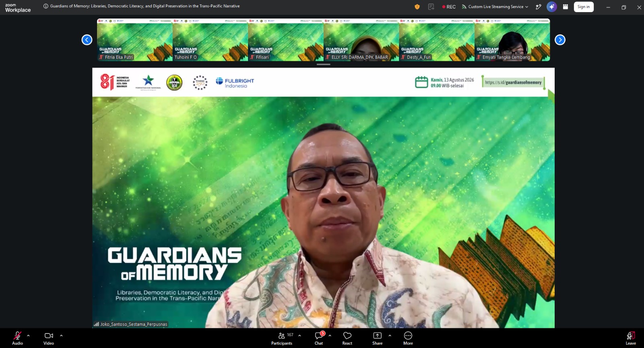Click the Sign in button
The image size is (644, 348).
(x=584, y=7)
